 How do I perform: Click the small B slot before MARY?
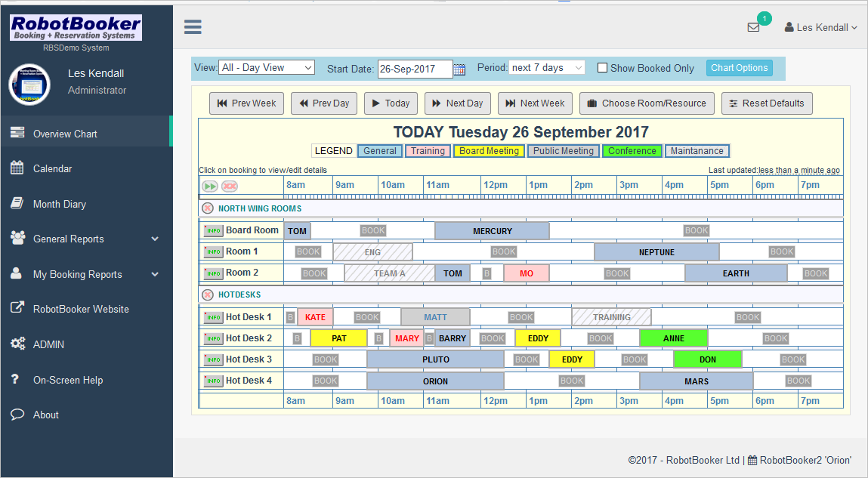(x=378, y=338)
